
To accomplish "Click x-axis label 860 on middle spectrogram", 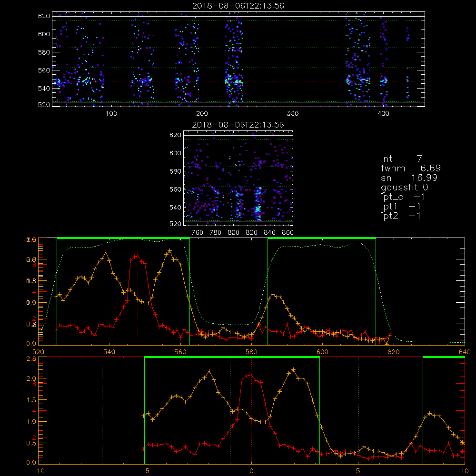I will (x=288, y=233).
